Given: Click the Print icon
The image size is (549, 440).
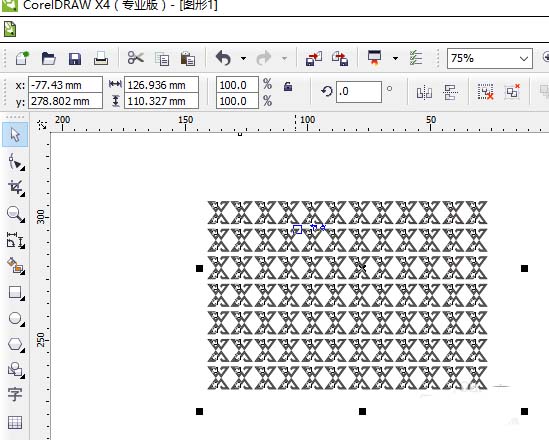Looking at the screenshot, I should click(x=101, y=58).
